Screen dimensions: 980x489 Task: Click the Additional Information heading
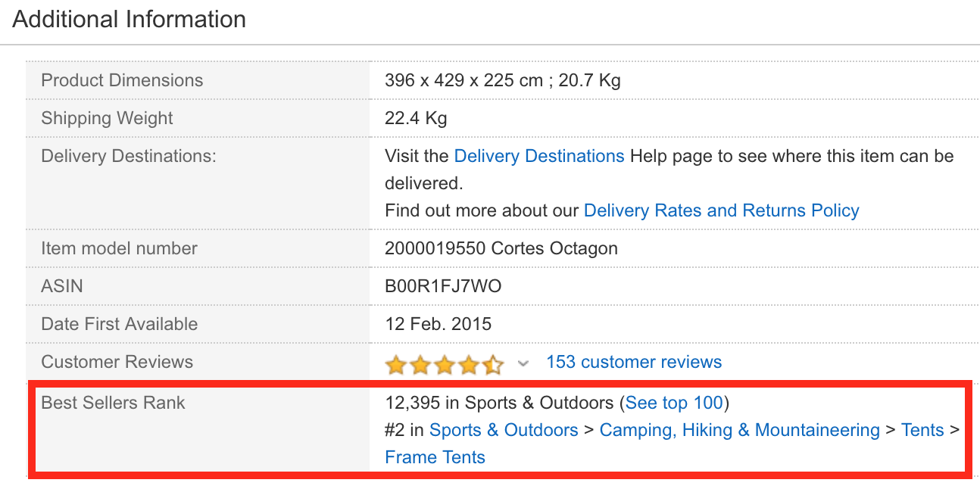[x=130, y=19]
